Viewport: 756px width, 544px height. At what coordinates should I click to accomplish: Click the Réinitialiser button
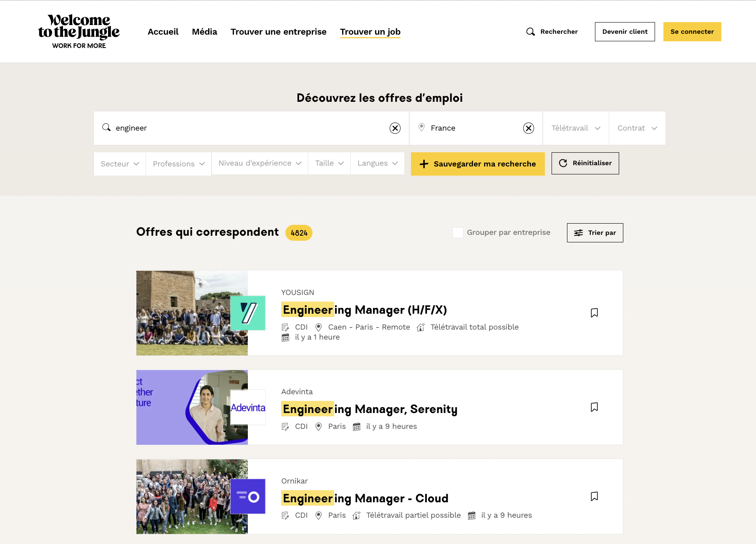[585, 163]
